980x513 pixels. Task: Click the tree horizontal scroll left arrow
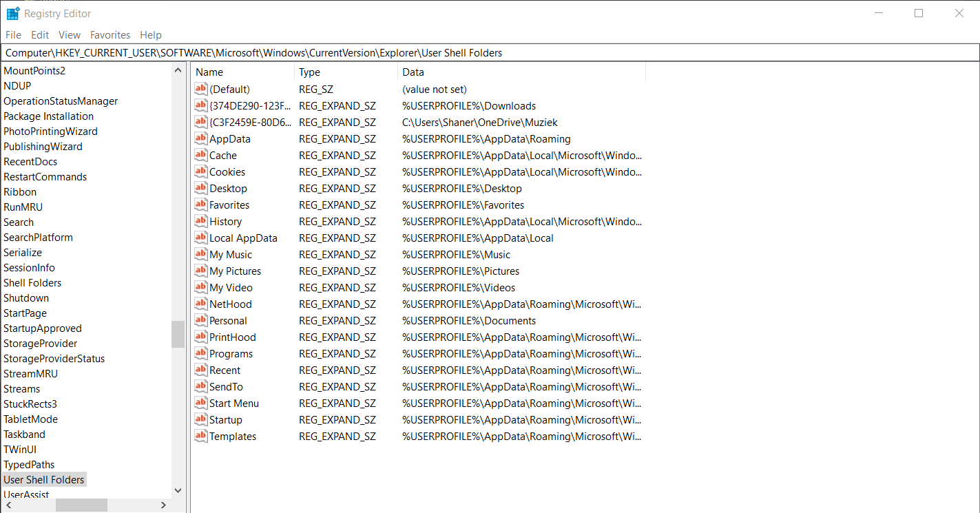click(x=8, y=505)
